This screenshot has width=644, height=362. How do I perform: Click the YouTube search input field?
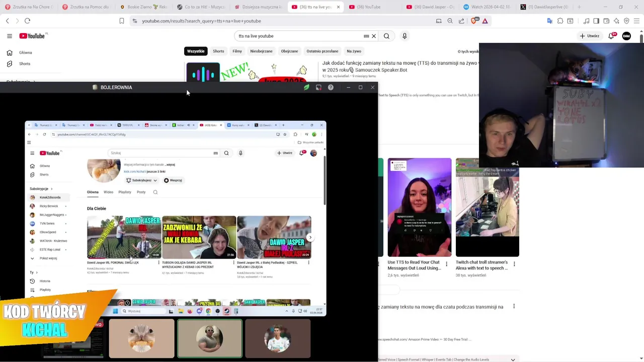pyautogui.click(x=299, y=36)
